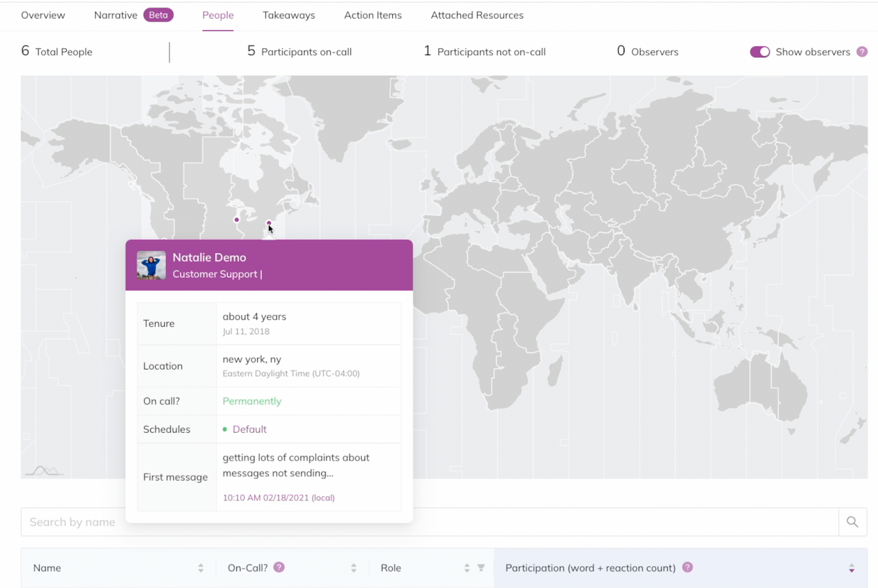Viewport: 878px width, 588px height.
Task: Click the western purple map marker
Action: click(x=236, y=220)
